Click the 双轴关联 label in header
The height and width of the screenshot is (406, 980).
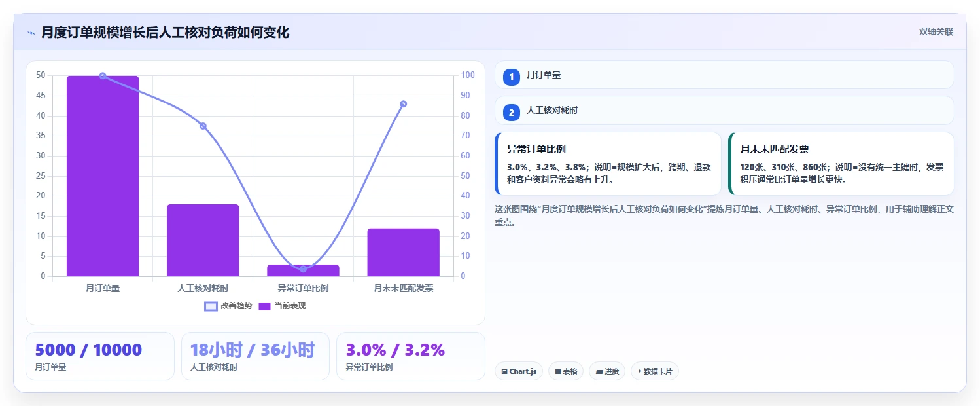click(x=936, y=32)
